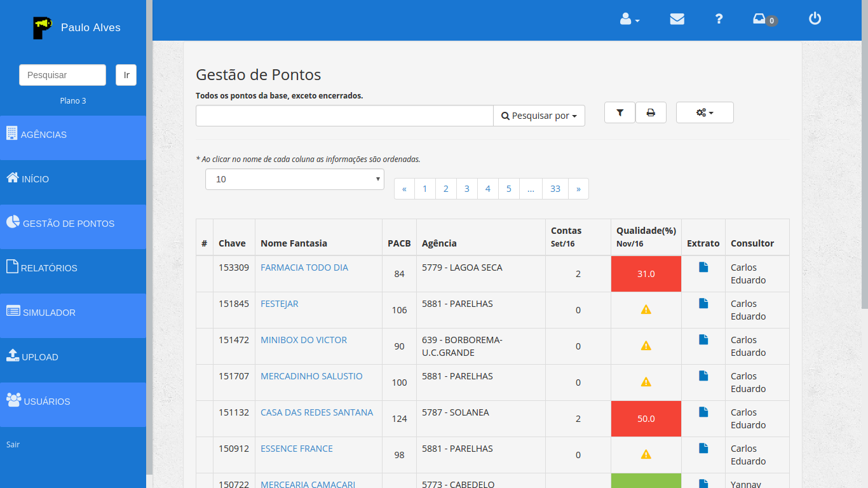Screen dimensions: 868x488
Task: Click warning triangle in FESTEJAR row
Action: (646, 309)
